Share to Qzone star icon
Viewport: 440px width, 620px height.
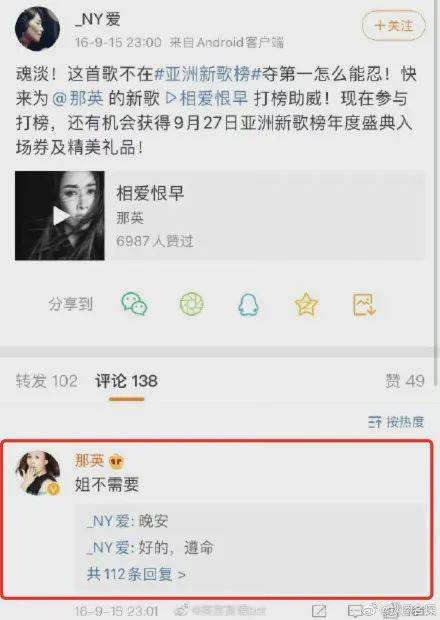pos(306,304)
